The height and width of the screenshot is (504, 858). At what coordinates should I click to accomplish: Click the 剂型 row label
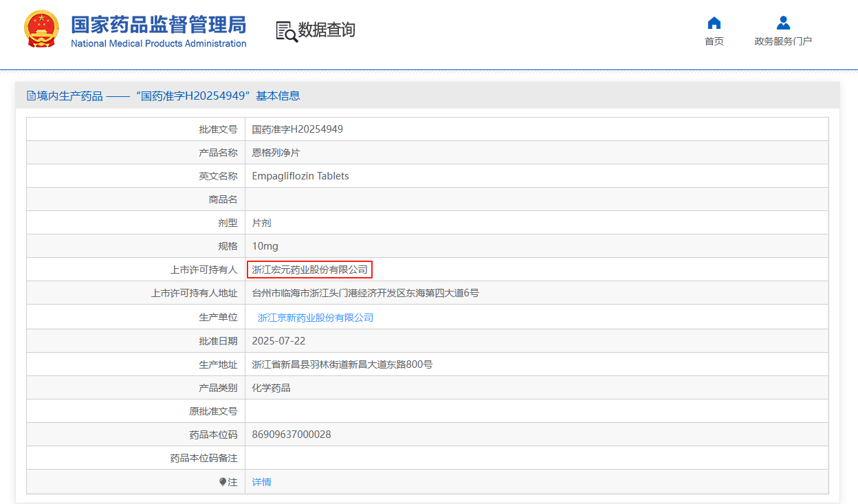pos(228,223)
